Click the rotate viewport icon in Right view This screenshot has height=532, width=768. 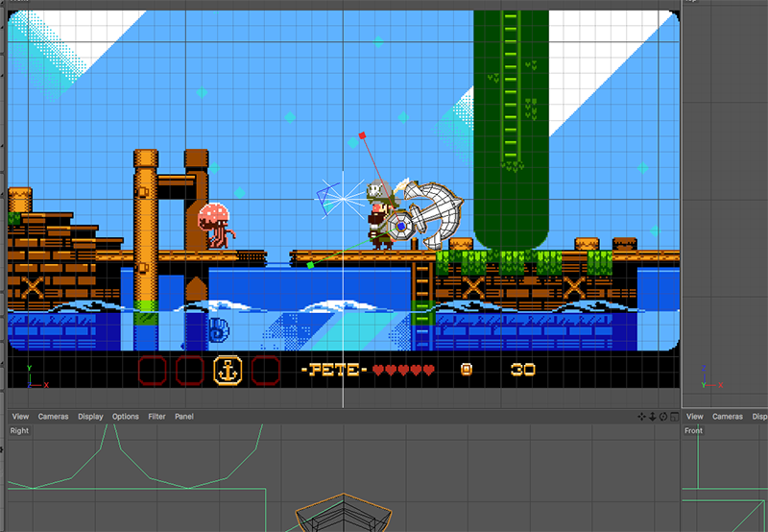pos(663,417)
